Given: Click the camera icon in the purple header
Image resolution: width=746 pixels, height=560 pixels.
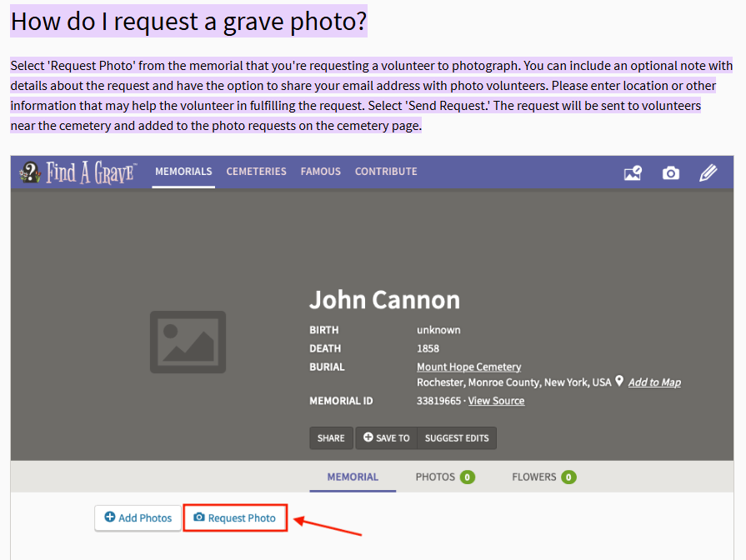Looking at the screenshot, I should [671, 172].
